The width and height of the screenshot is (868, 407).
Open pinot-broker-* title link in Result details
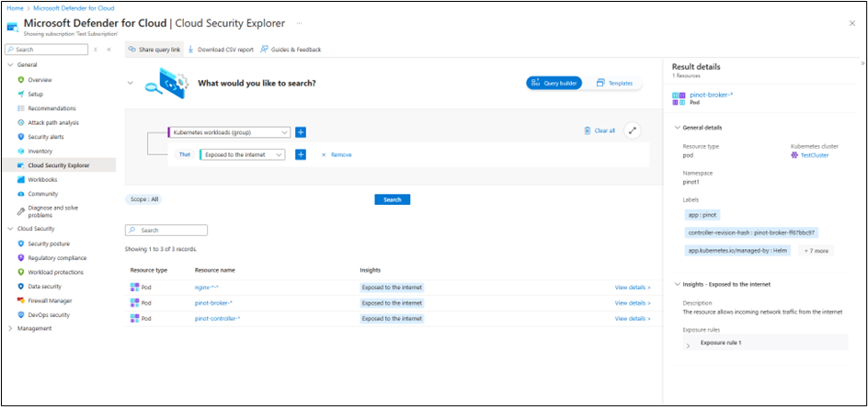[712, 95]
